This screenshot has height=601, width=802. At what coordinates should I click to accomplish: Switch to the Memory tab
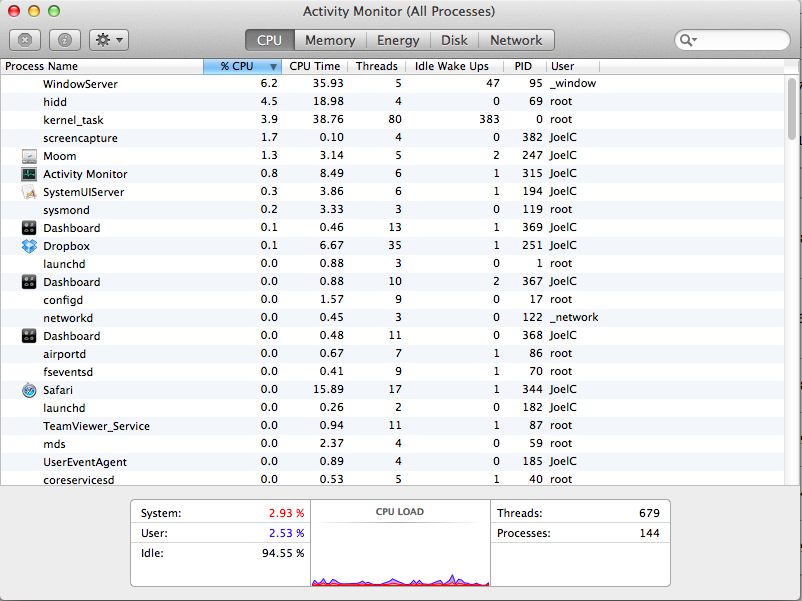330,40
